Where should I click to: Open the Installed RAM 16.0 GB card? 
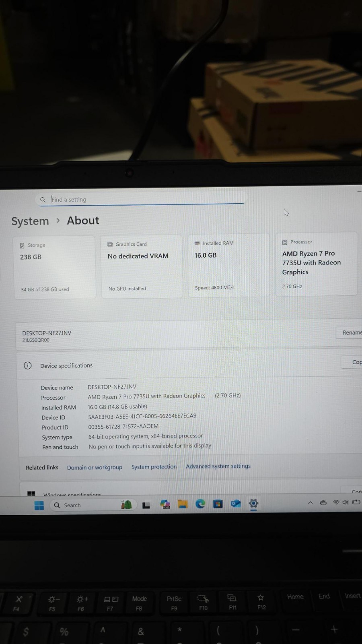228,266
